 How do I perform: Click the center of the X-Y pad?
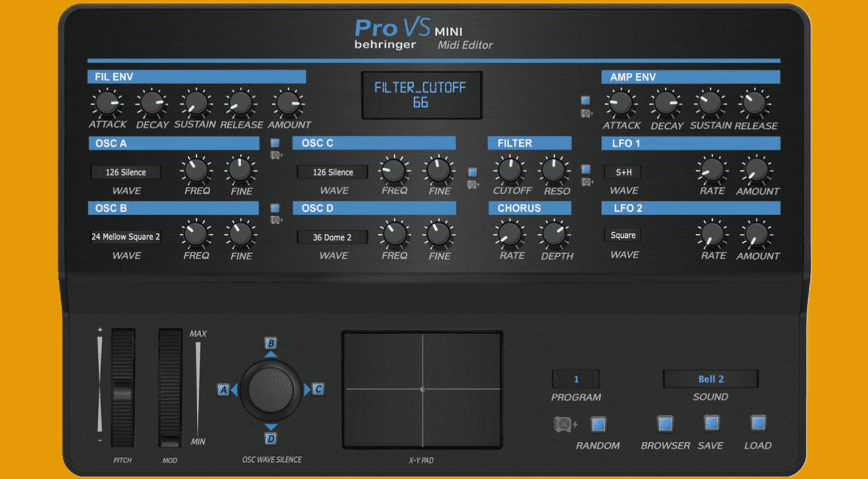tap(422, 390)
